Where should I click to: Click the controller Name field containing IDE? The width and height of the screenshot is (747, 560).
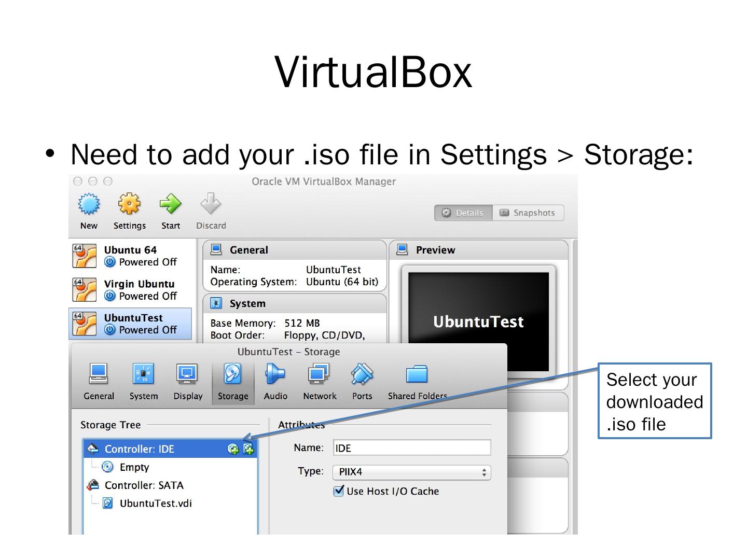click(x=411, y=448)
